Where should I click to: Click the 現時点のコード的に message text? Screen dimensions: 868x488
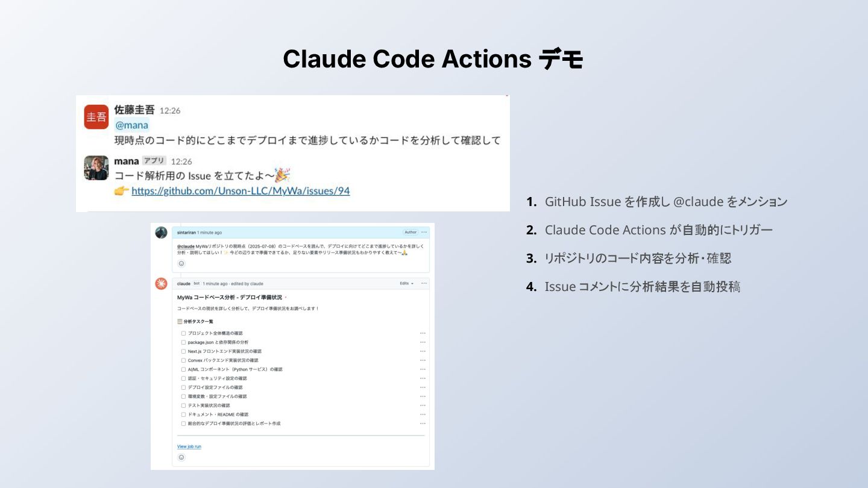(307, 141)
